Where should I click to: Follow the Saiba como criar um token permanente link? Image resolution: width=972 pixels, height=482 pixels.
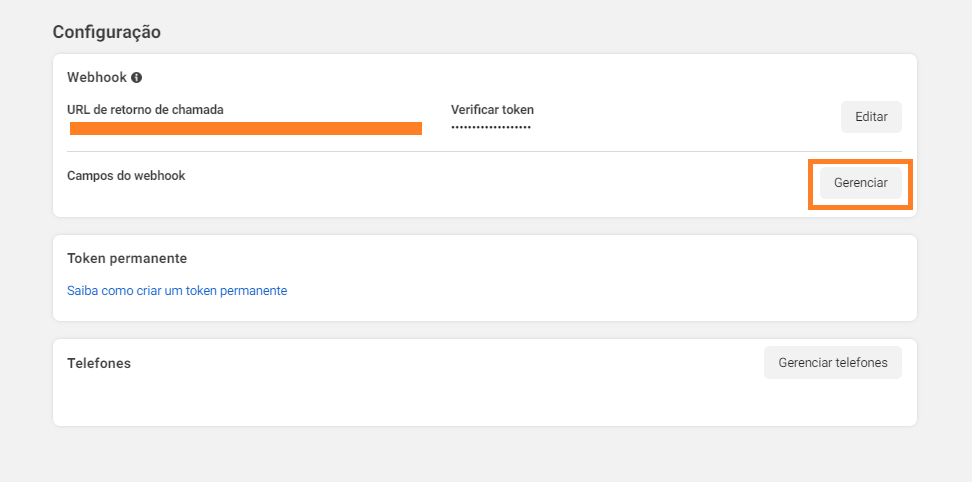tap(177, 291)
